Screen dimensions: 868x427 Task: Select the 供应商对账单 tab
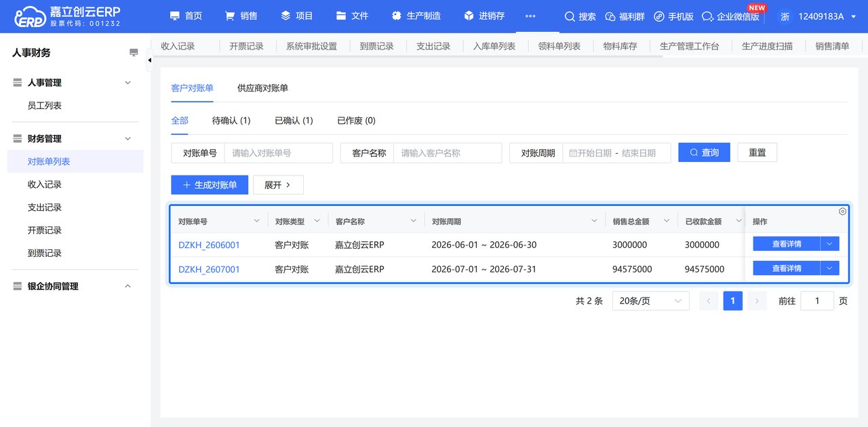[x=262, y=88]
